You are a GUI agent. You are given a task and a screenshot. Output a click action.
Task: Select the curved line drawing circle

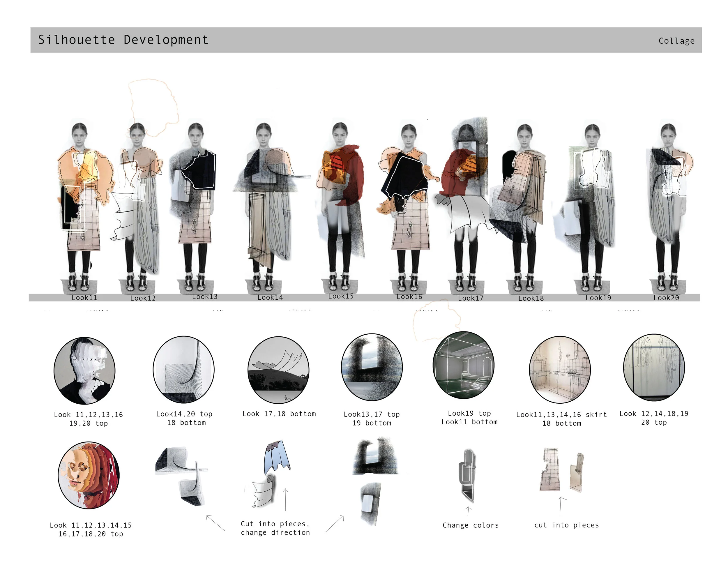[x=183, y=369]
